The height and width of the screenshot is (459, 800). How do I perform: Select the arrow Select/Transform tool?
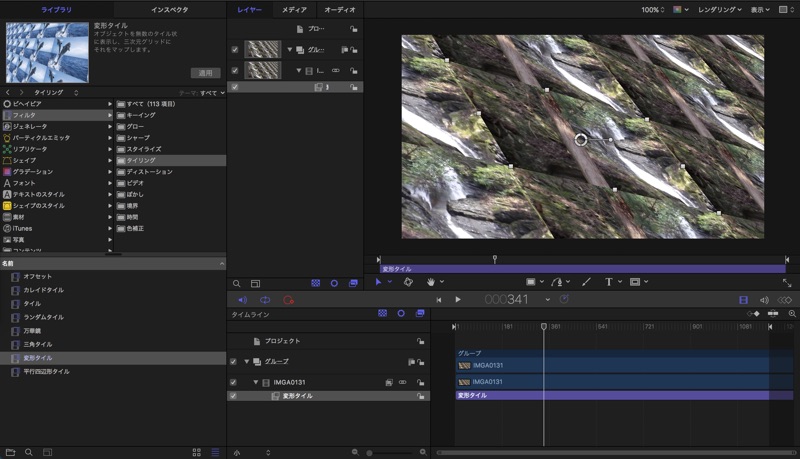(379, 282)
